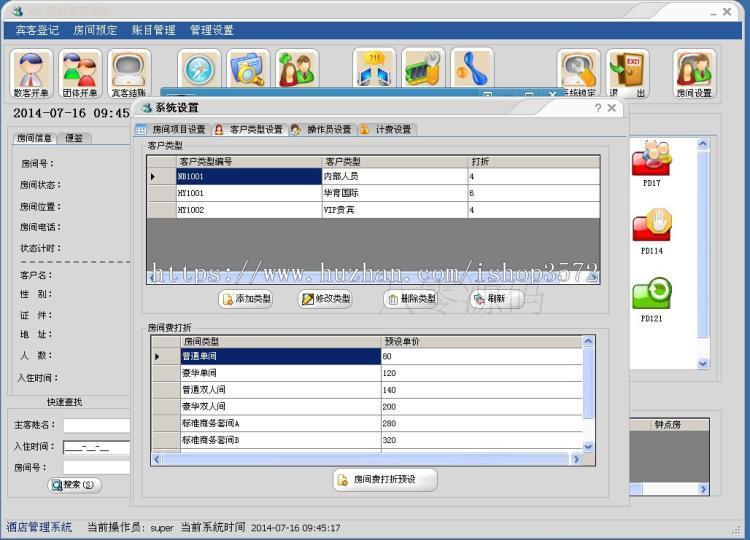Select the 华育国际 cell
This screenshot has width=750, height=540.
(x=395, y=193)
